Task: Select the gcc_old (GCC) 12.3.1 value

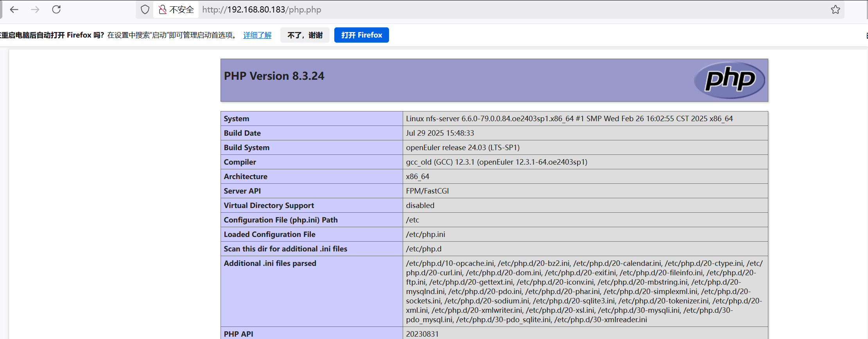Action: coord(497,162)
